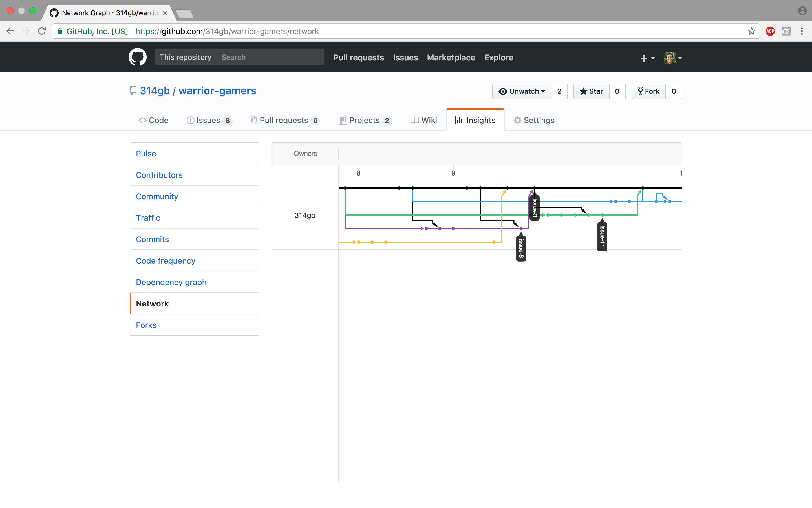This screenshot has height=508, width=812.
Task: Open the user avatar account menu
Action: pyautogui.click(x=673, y=58)
